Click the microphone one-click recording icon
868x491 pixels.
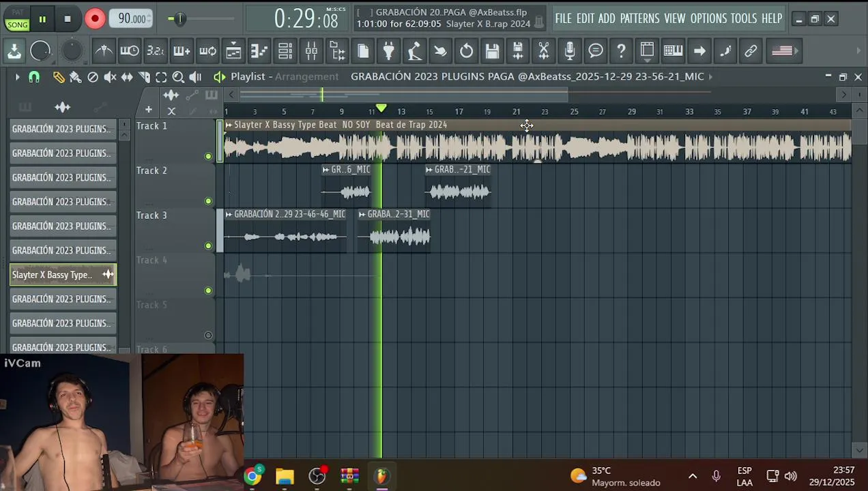[570, 50]
